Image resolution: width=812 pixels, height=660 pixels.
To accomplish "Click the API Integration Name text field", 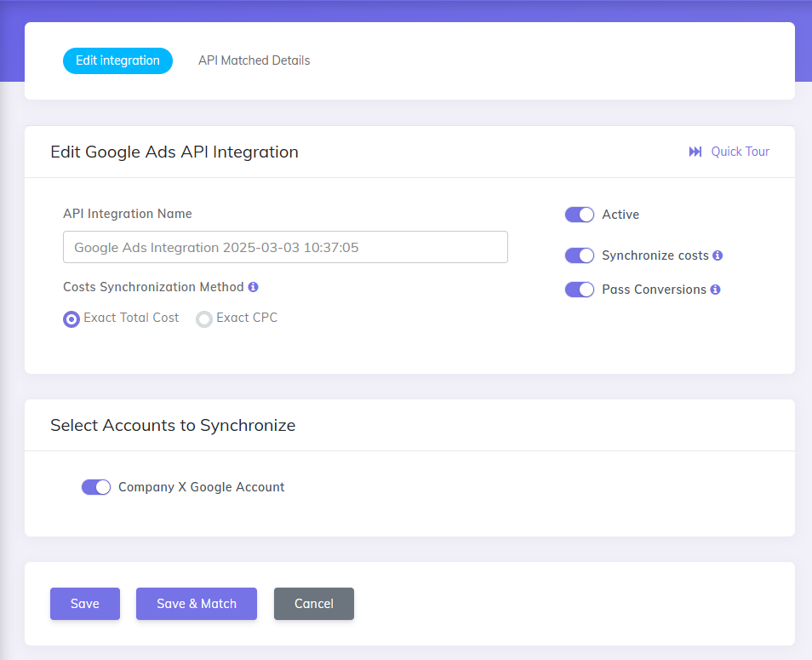I will click(x=285, y=247).
